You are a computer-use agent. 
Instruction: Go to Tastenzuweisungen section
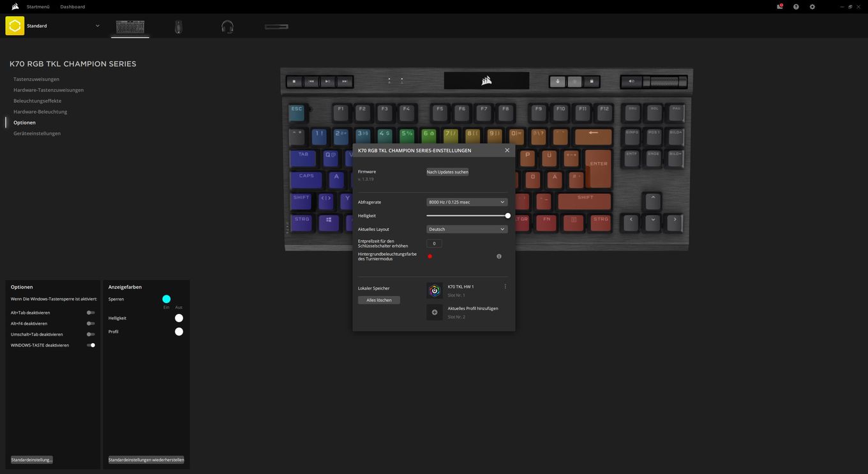pyautogui.click(x=36, y=79)
